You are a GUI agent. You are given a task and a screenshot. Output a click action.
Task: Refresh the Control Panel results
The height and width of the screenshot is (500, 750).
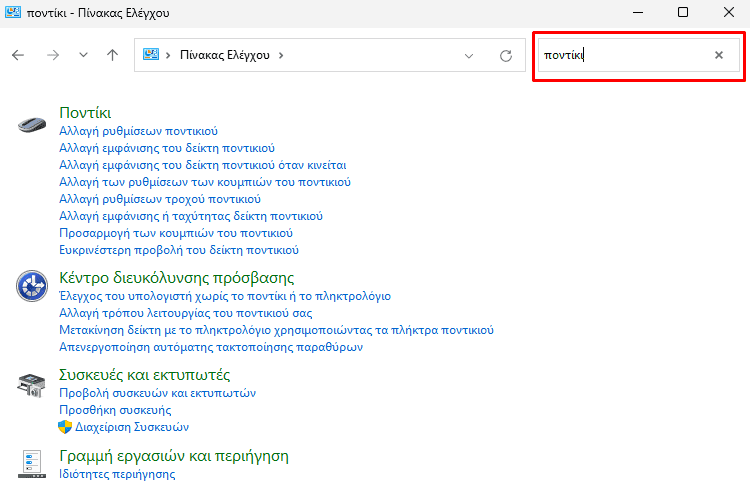coord(506,56)
